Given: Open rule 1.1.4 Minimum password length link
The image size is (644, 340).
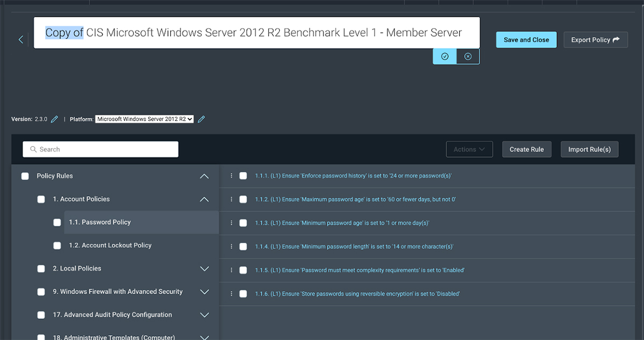Looking at the screenshot, I should (354, 247).
